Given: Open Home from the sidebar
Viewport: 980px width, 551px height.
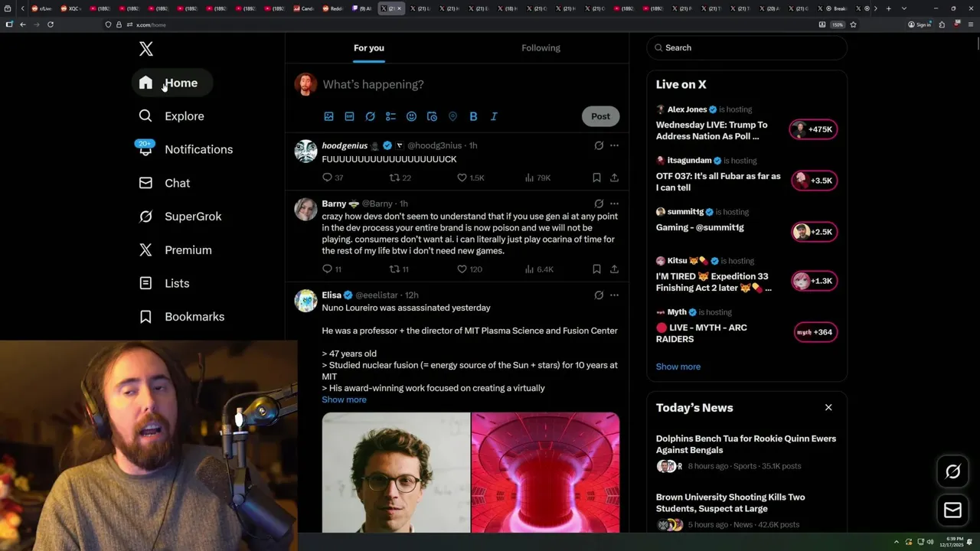Looking at the screenshot, I should 172,83.
